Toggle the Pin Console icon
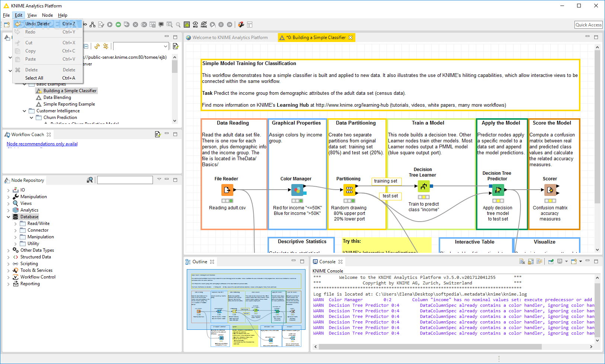This screenshot has height=364, width=605. [x=551, y=261]
